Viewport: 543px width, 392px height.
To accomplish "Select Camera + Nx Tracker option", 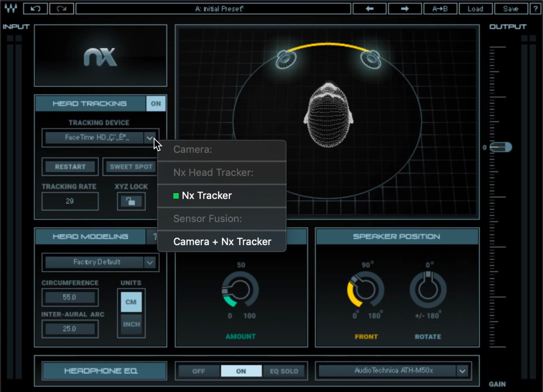I will [x=222, y=242].
